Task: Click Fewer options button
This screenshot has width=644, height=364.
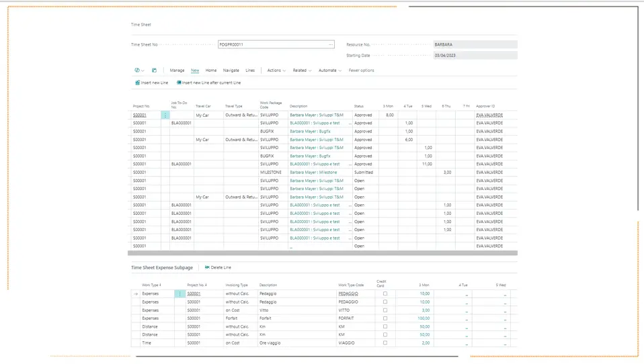Action: [x=361, y=70]
